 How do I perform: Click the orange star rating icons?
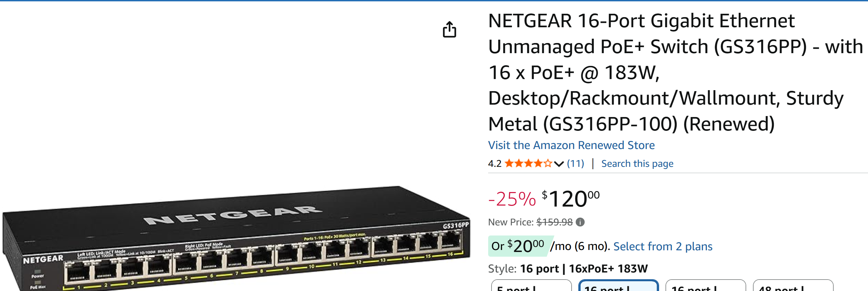528,164
